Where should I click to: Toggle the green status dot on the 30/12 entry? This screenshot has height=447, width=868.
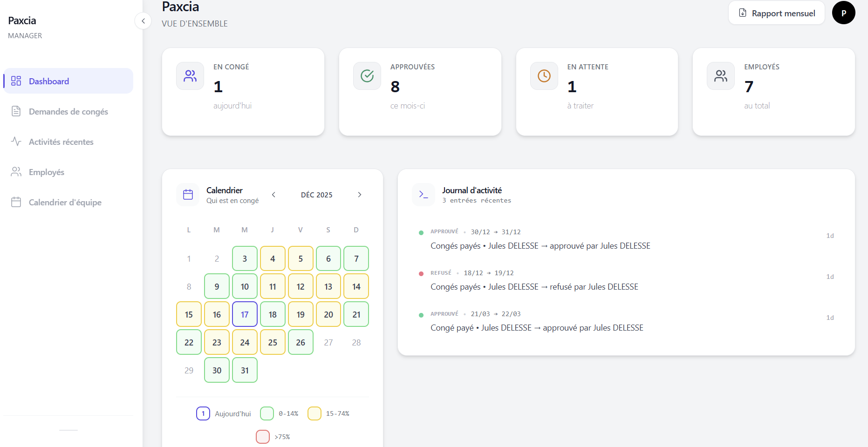tap(421, 232)
